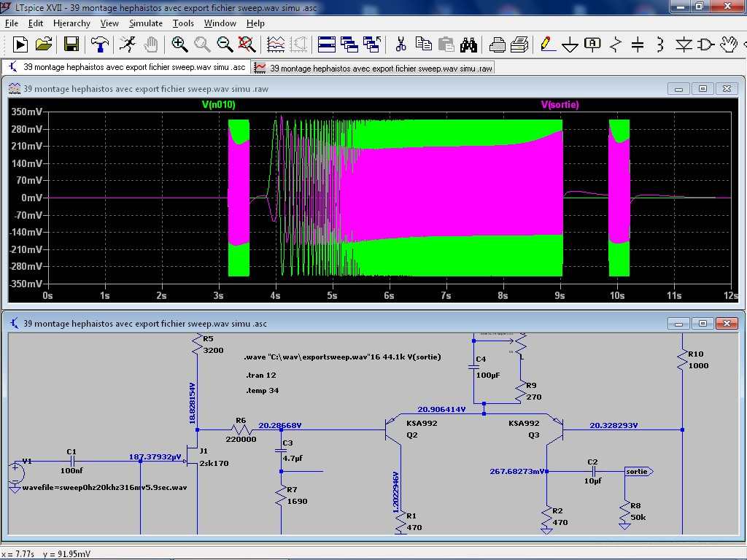747x560 pixels.
Task: Select the Draw wire pencil tool
Action: click(547, 44)
